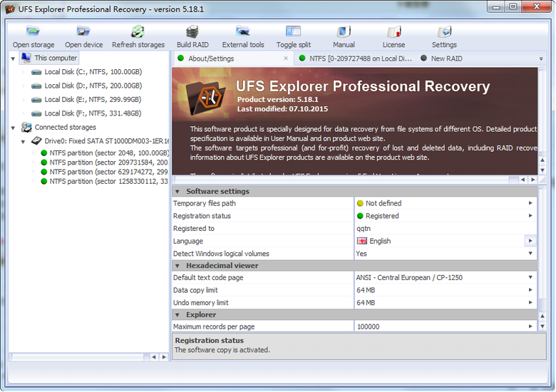This screenshot has width=556, height=392.
Task: Open Language selection arrow
Action: (x=530, y=241)
